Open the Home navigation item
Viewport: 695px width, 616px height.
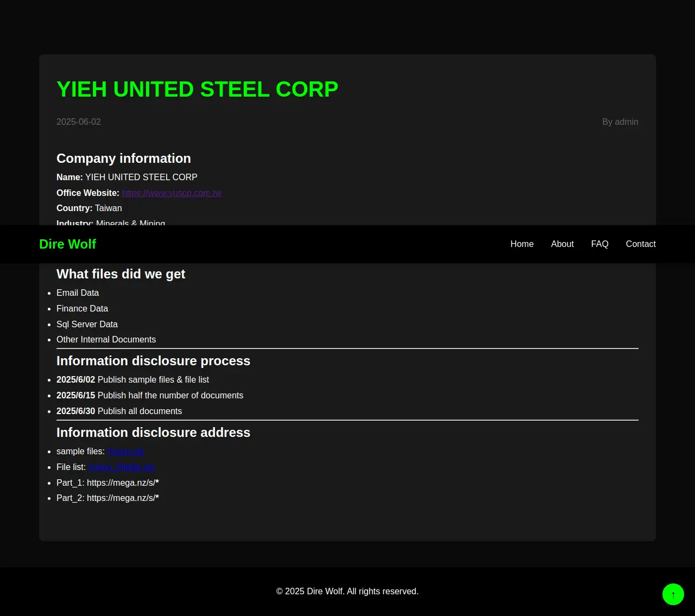[522, 244]
